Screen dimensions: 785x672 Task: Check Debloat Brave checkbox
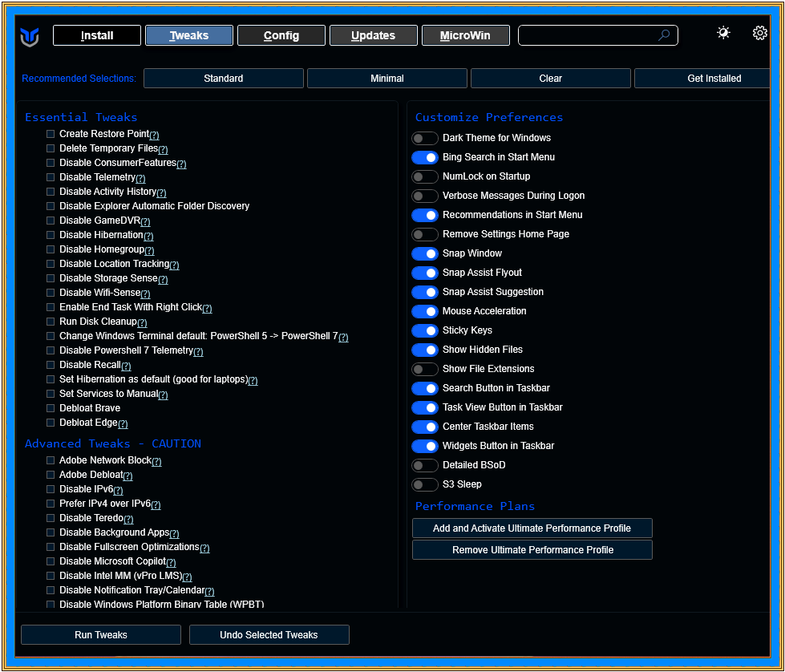pos(51,408)
